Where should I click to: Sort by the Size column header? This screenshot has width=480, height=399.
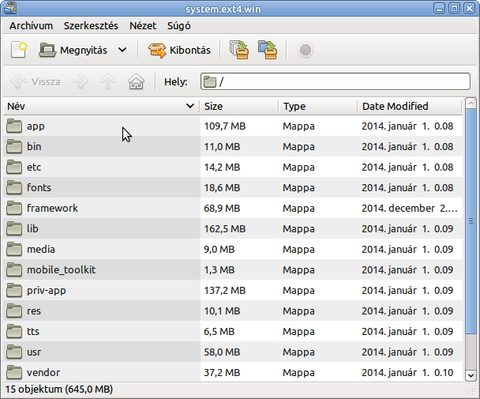coord(239,106)
